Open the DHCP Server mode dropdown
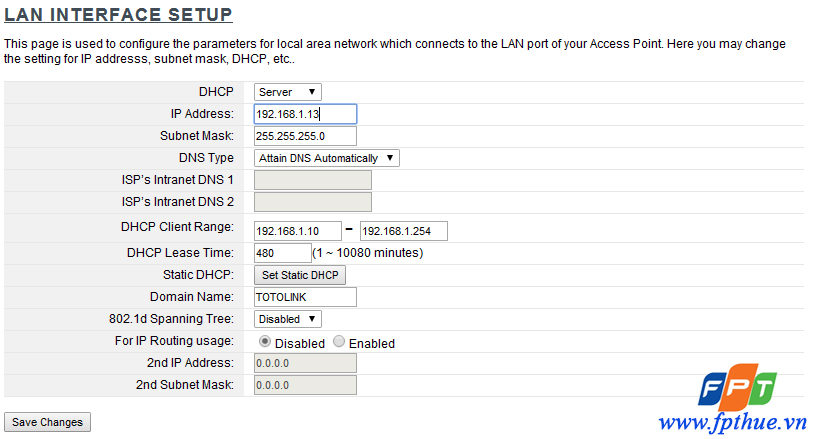The width and height of the screenshot is (814, 439). (x=288, y=92)
